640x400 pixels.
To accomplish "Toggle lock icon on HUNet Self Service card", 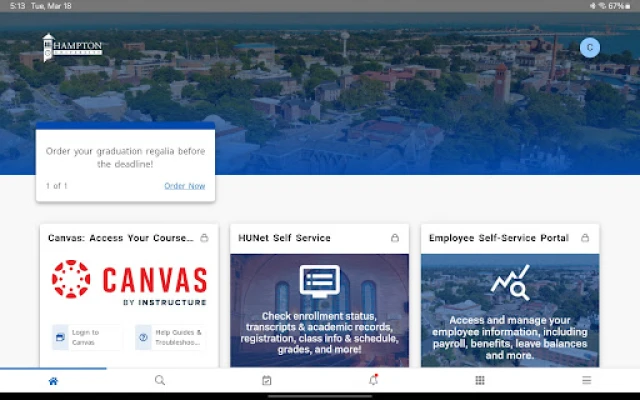I will 395,238.
